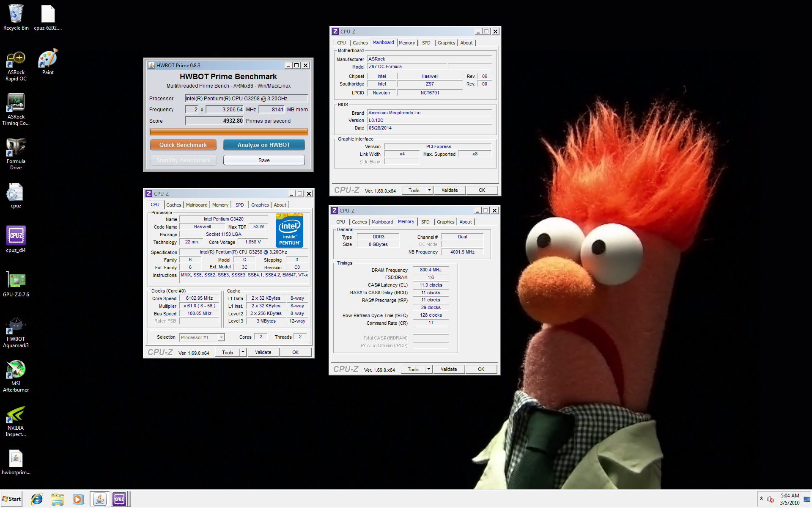This screenshot has height=508, width=812.
Task: Switch to the Java HWBOT Prime taskbar item
Action: 99,499
